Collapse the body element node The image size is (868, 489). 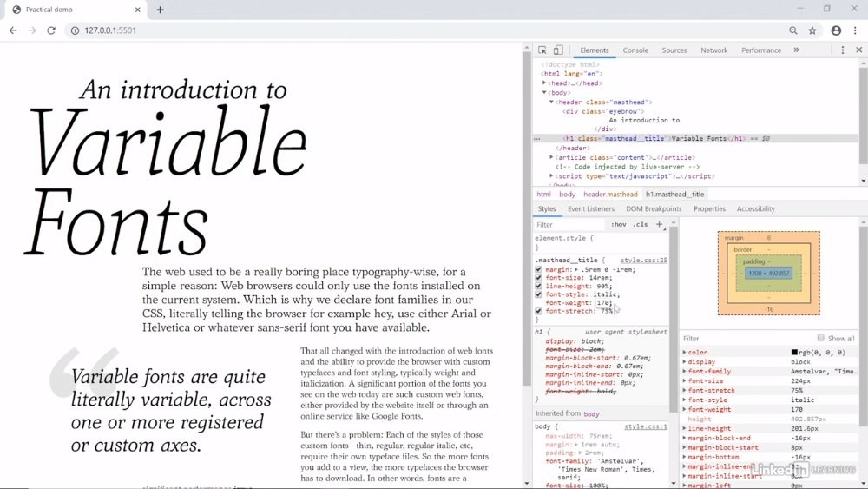click(x=544, y=92)
